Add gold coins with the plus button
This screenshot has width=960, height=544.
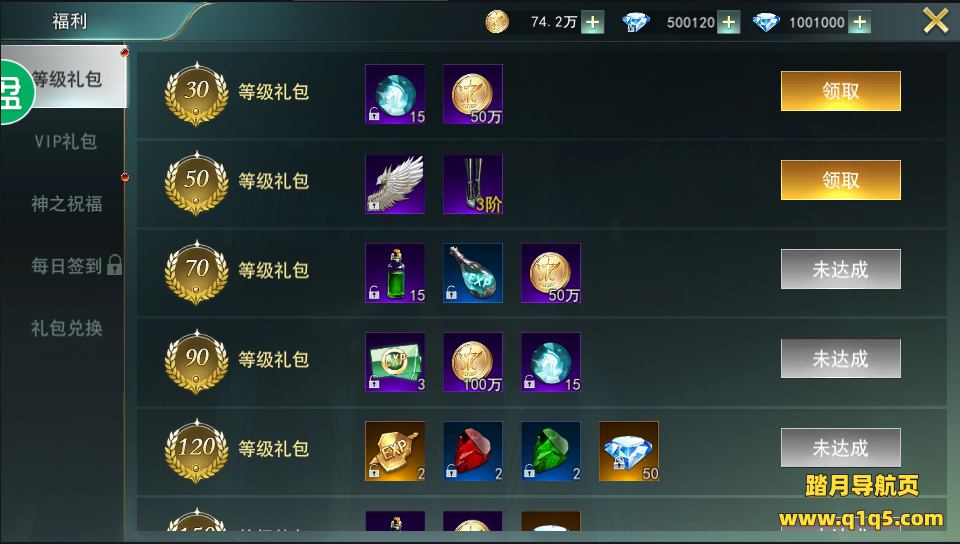[592, 23]
